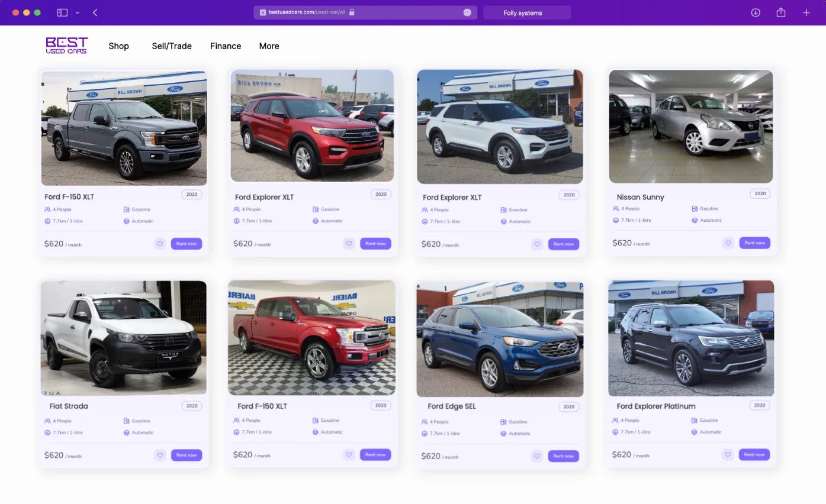Open a new tab with the plus icon

point(806,12)
